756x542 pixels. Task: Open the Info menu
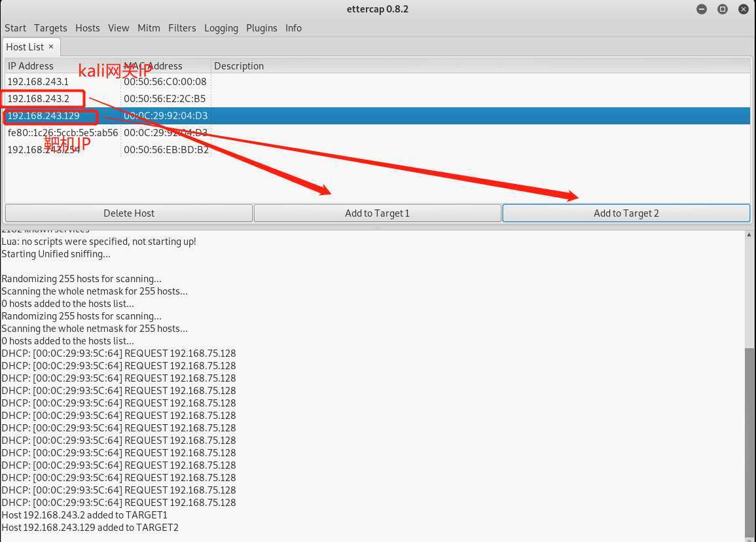point(293,28)
